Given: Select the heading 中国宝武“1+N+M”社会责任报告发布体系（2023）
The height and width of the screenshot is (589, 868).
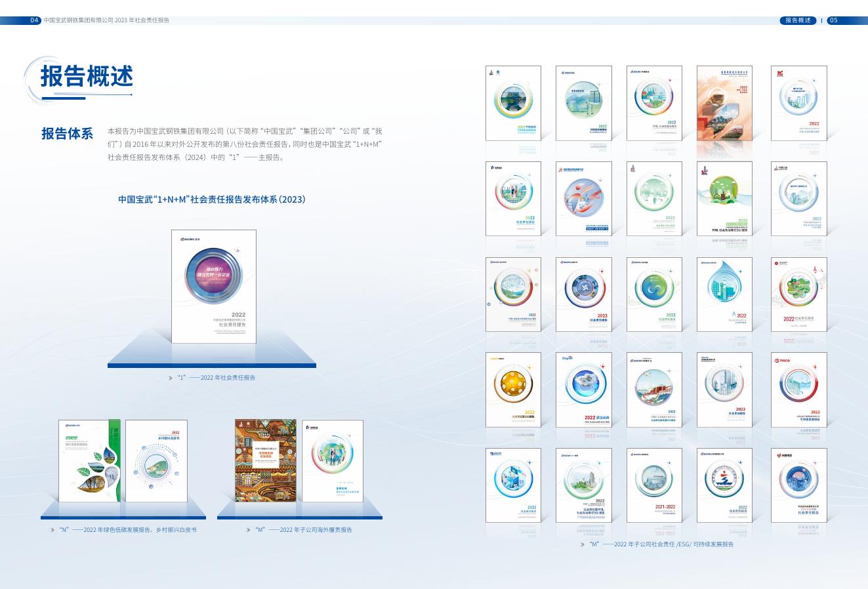Looking at the screenshot, I should 212,199.
